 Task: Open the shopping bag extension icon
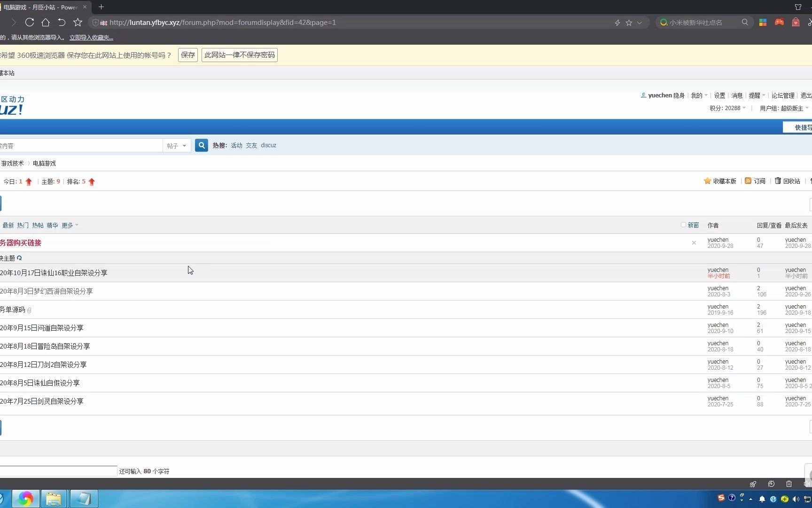tap(796, 22)
